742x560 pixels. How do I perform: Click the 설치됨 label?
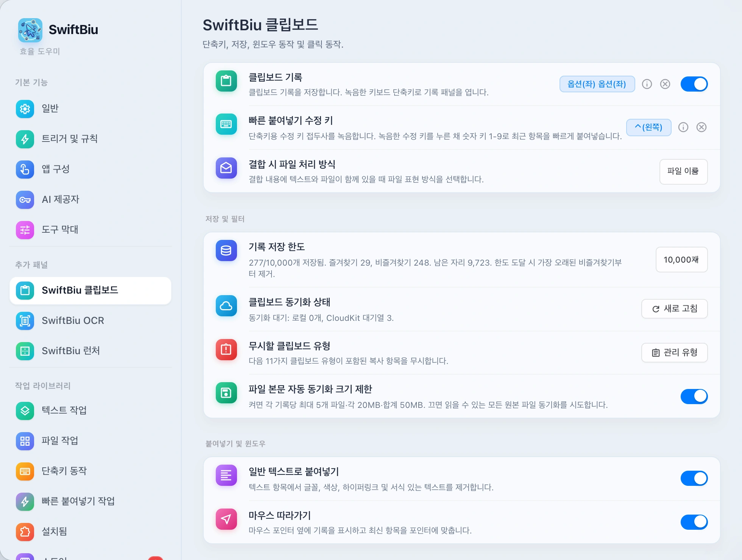point(54,532)
